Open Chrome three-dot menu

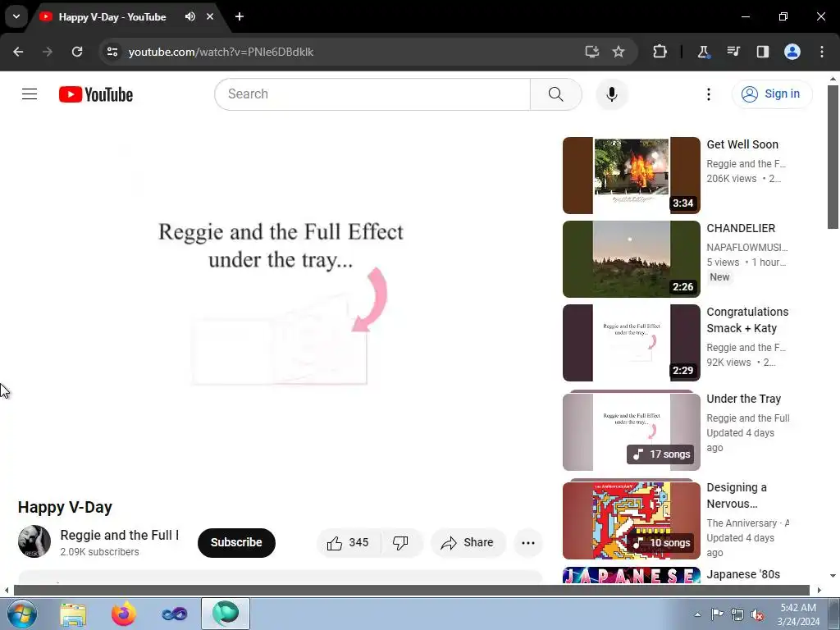click(822, 52)
